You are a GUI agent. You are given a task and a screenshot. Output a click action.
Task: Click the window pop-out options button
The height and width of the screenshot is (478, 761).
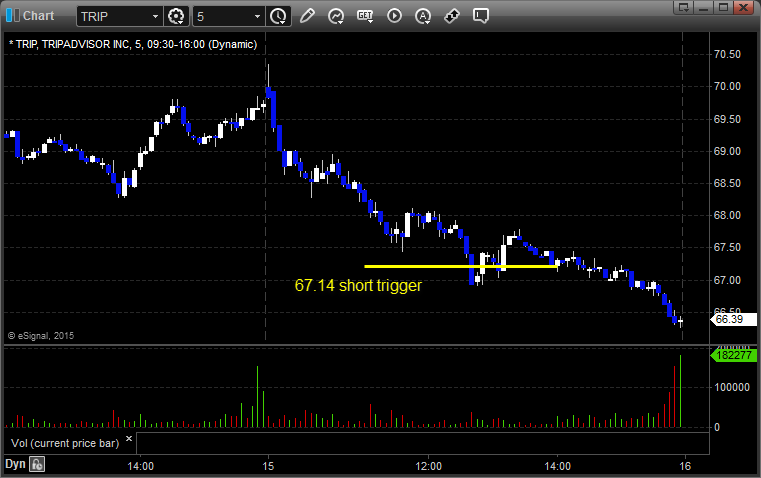pos(684,7)
